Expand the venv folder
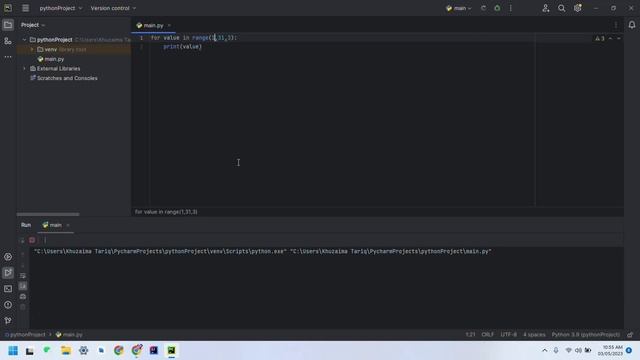This screenshot has height=360, width=640. coord(32,49)
